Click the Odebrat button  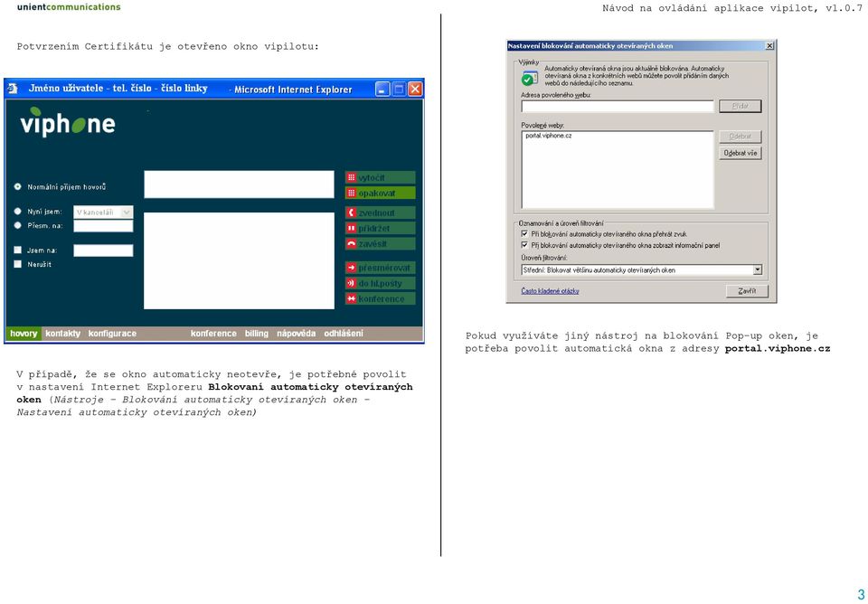coord(741,137)
